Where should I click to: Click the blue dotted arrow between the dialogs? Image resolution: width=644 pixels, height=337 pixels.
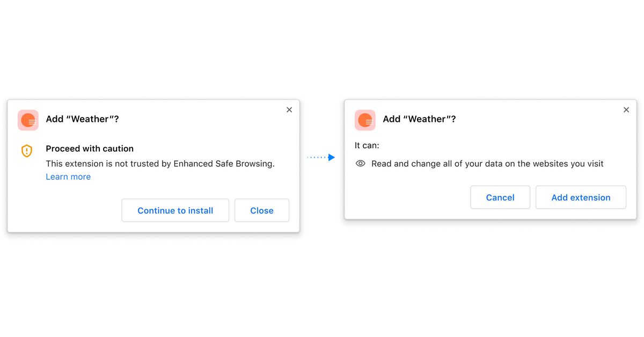click(x=321, y=157)
